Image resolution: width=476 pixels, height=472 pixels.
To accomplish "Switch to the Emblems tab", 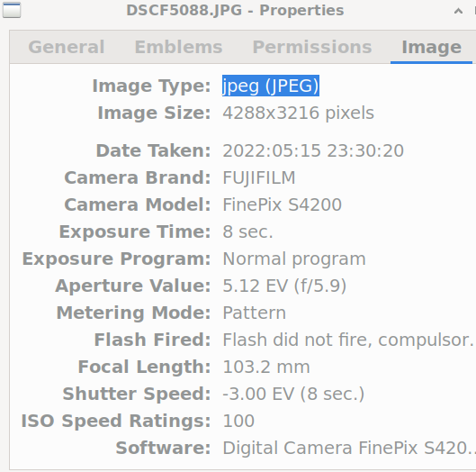I will click(x=178, y=47).
